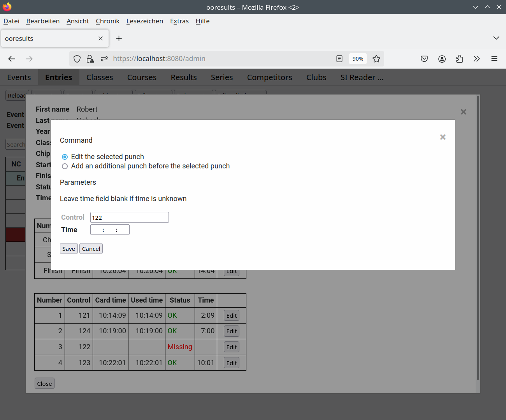Select 'Edit the selected punch' radio option
The width and height of the screenshot is (506, 420).
coord(65,157)
